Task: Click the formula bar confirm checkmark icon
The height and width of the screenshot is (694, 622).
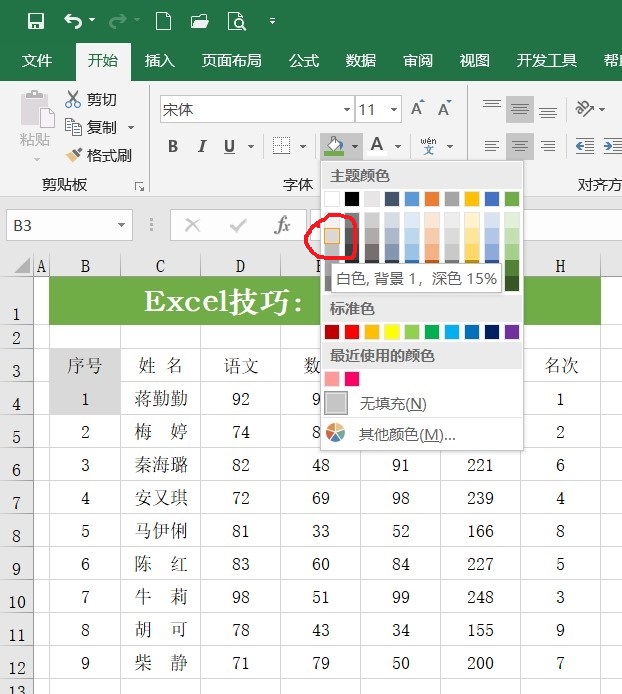Action: click(x=238, y=225)
